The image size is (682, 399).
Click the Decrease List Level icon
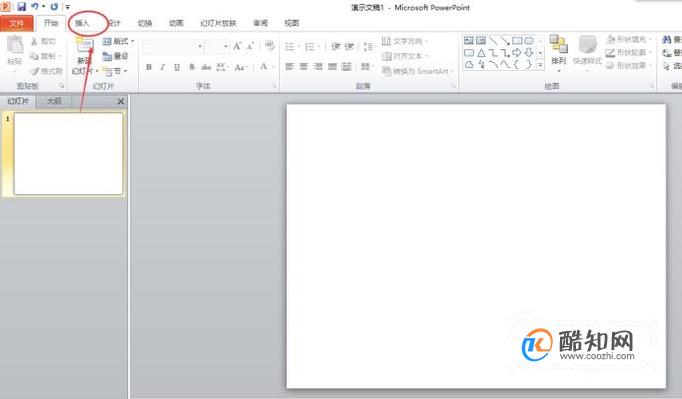coord(335,46)
